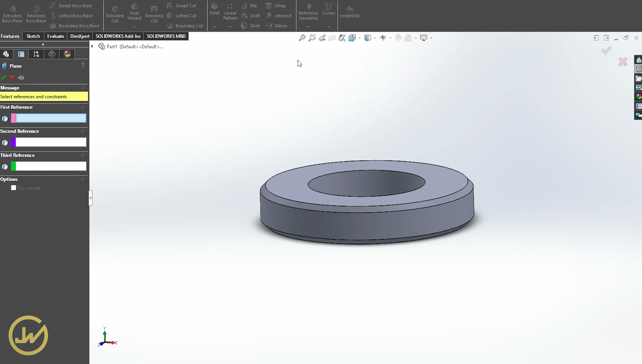642x364 pixels.
Task: Switch to the DimXpert tab
Action: point(80,36)
